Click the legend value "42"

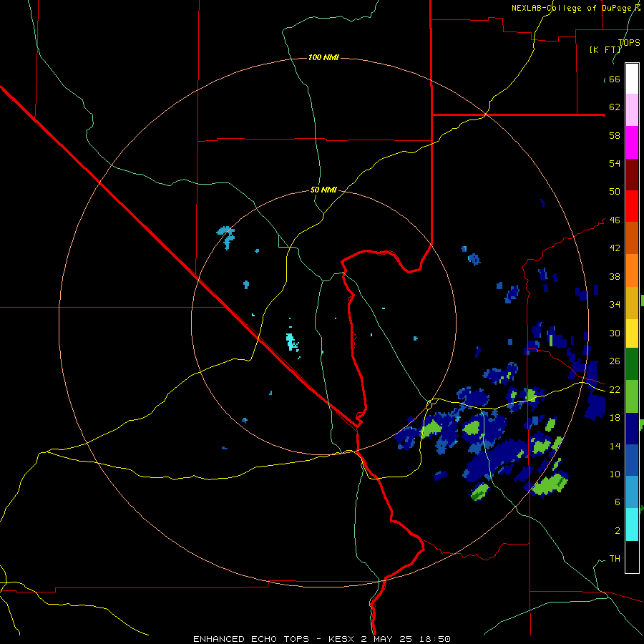coord(615,248)
